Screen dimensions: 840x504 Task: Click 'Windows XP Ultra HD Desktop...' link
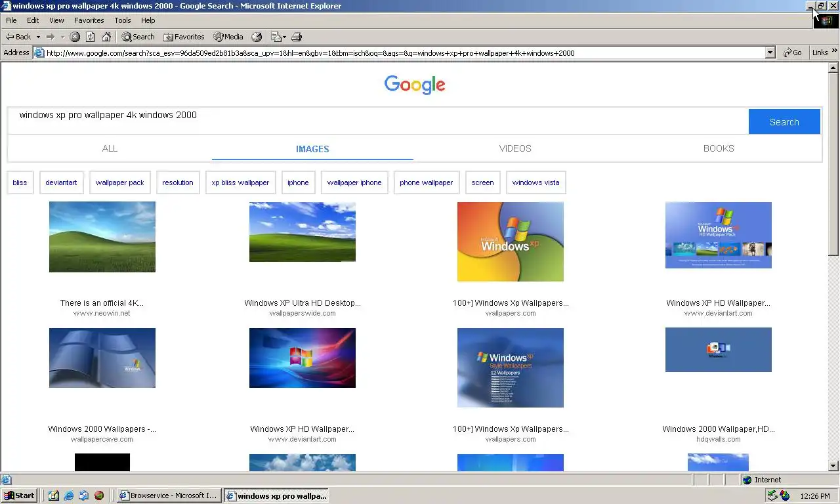(x=303, y=303)
